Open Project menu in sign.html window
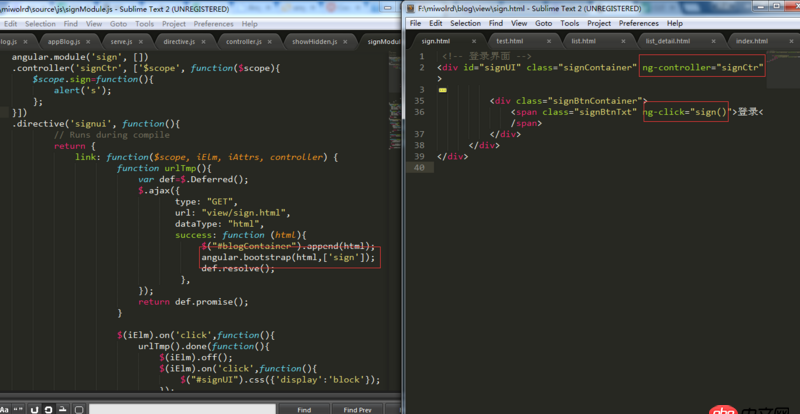 click(599, 23)
